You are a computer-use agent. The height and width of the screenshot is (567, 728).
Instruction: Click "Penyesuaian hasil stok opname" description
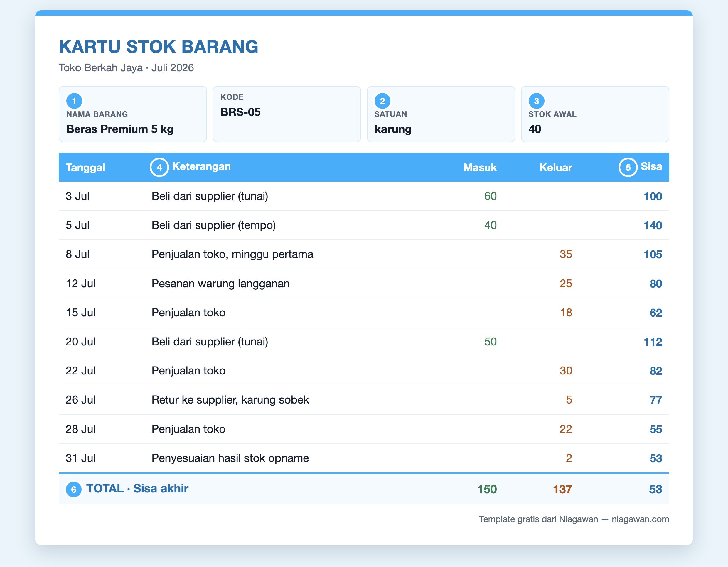coord(230,458)
